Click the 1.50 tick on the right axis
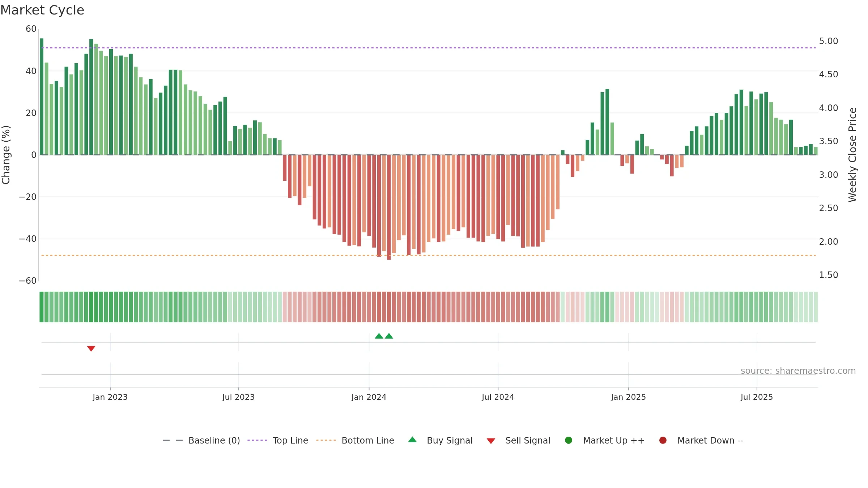Screen dimensions: 868x488 [x=829, y=275]
